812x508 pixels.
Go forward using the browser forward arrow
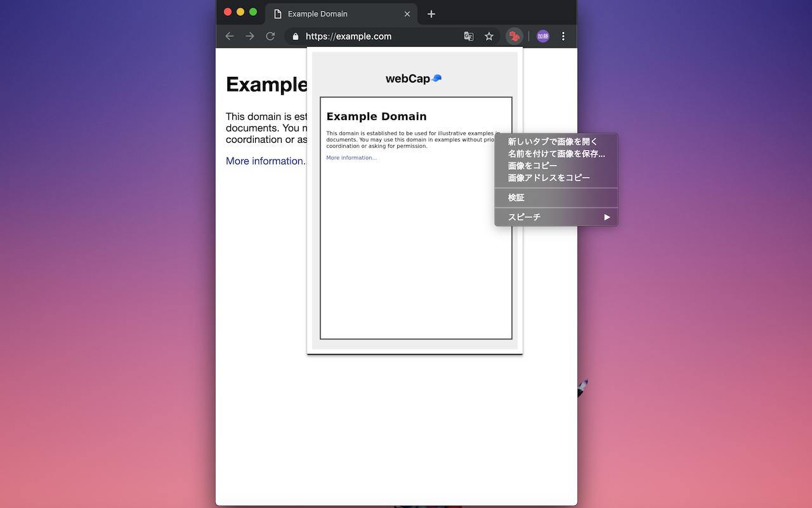(250, 36)
